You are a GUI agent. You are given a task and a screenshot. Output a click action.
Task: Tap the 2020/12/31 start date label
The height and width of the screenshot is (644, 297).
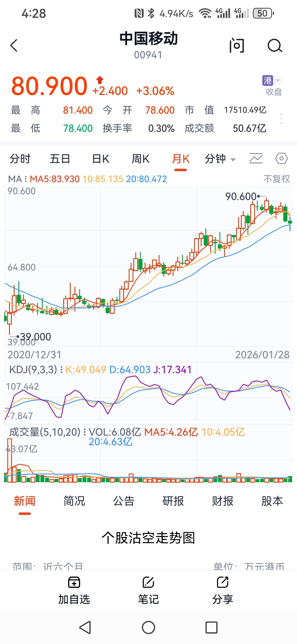tap(34, 355)
